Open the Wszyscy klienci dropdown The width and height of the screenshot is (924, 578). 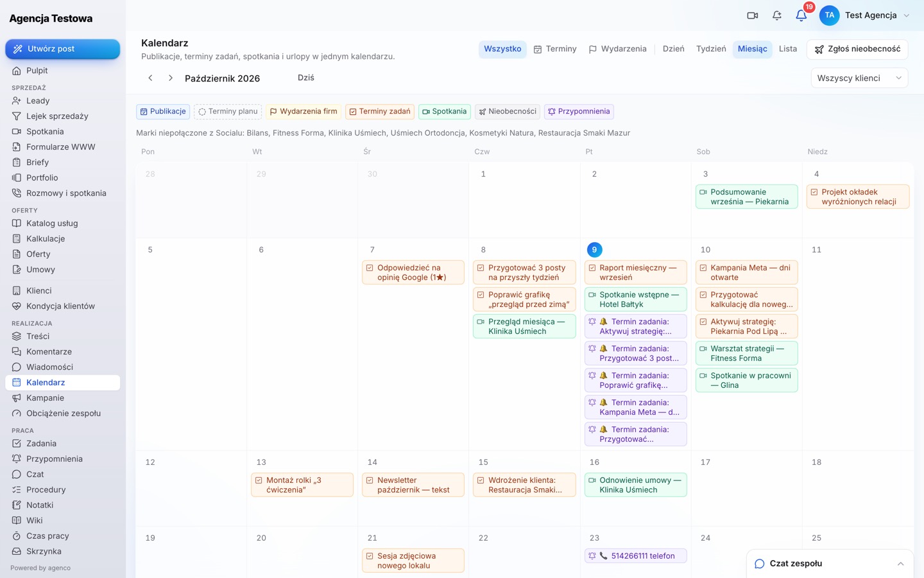(860, 78)
